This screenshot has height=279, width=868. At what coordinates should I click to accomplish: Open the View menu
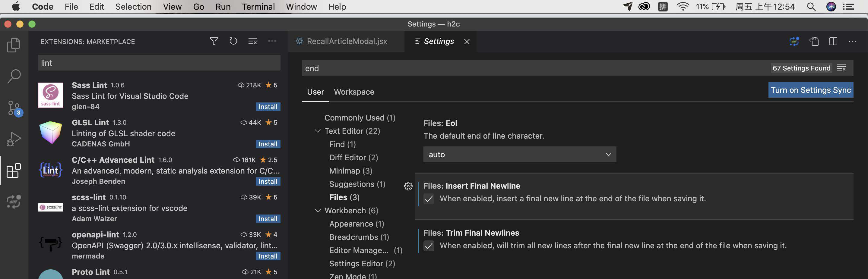point(172,7)
